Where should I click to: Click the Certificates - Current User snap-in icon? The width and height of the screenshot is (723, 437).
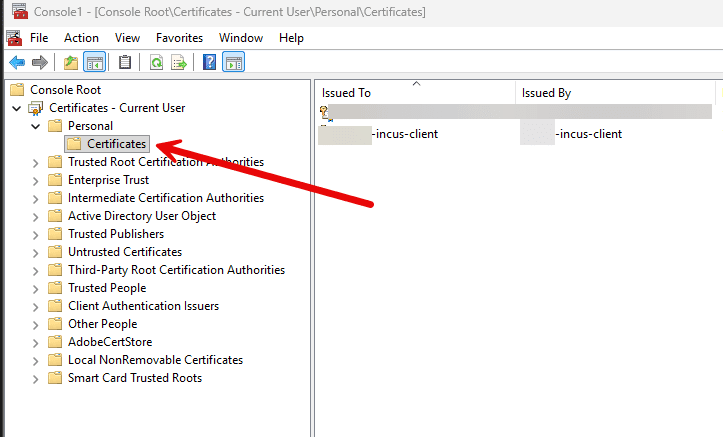(x=36, y=108)
